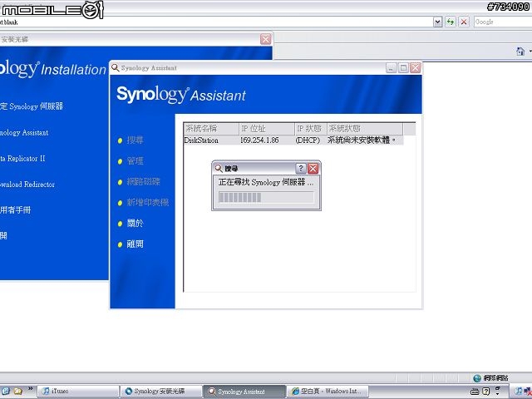Click the 離開 exit menu item
532x399 pixels.
(x=135, y=244)
